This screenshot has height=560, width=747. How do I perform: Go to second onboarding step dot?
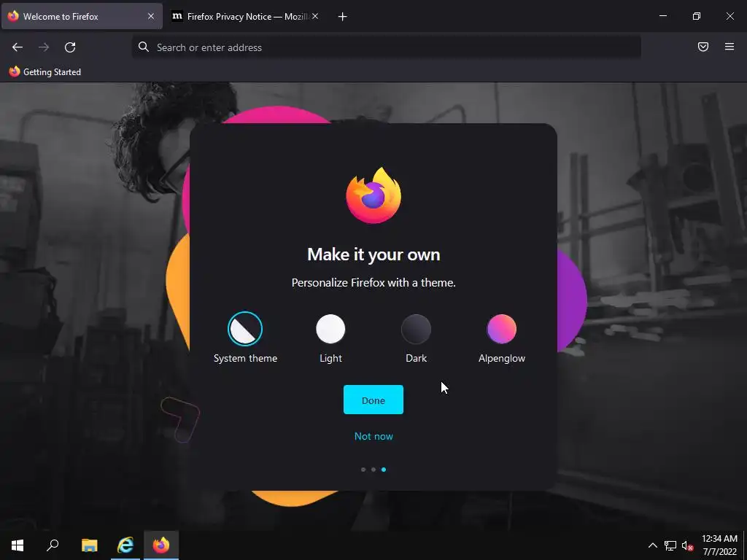[373, 470]
